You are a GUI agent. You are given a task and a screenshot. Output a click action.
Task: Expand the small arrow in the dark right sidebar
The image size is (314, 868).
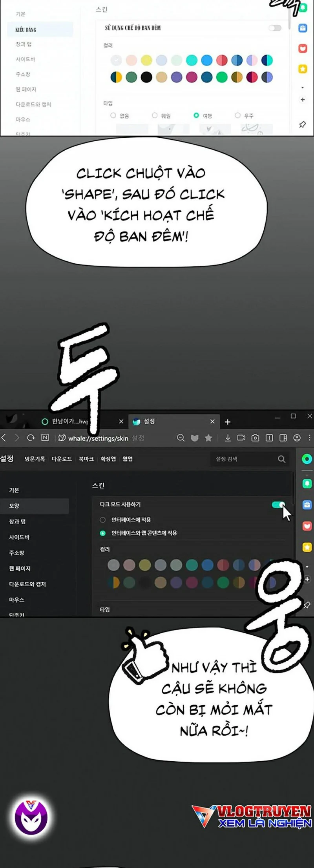click(x=307, y=567)
